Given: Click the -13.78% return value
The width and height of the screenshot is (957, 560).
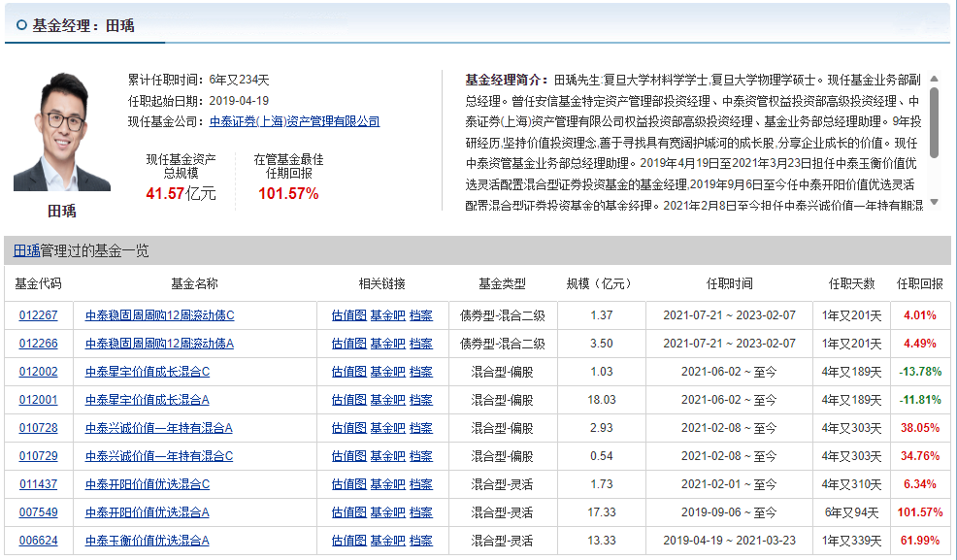Looking at the screenshot, I should [x=920, y=372].
